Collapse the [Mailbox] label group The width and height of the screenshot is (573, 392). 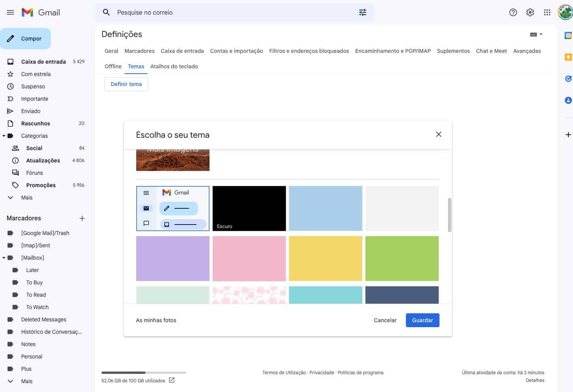3,257
